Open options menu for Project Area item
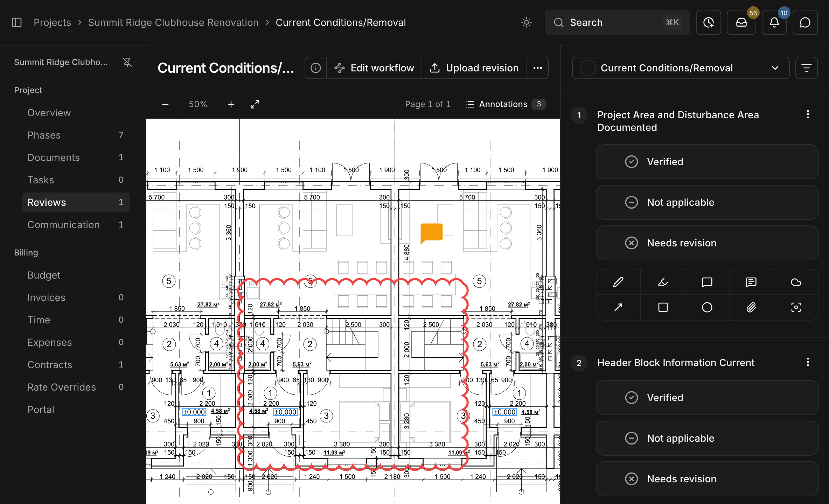Viewport: 829px width, 504px height. 808,114
